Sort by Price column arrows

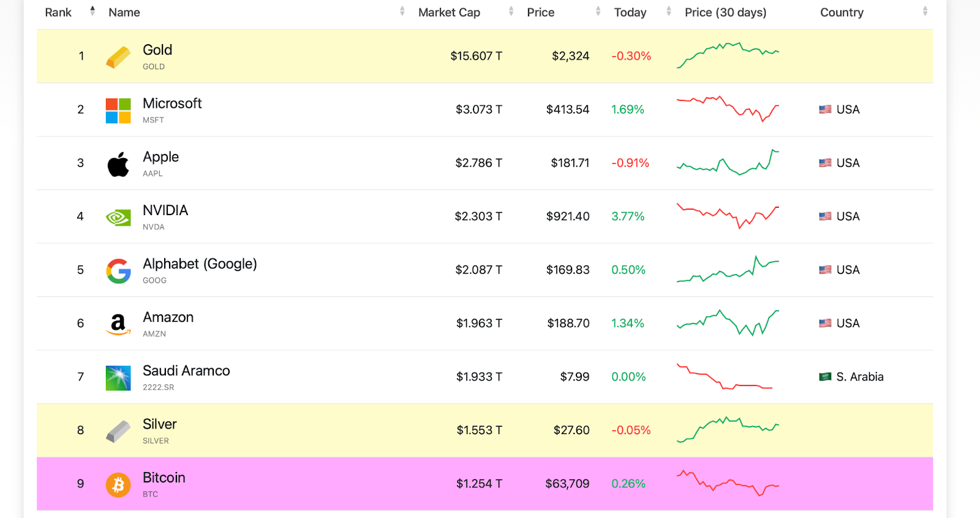pos(598,11)
